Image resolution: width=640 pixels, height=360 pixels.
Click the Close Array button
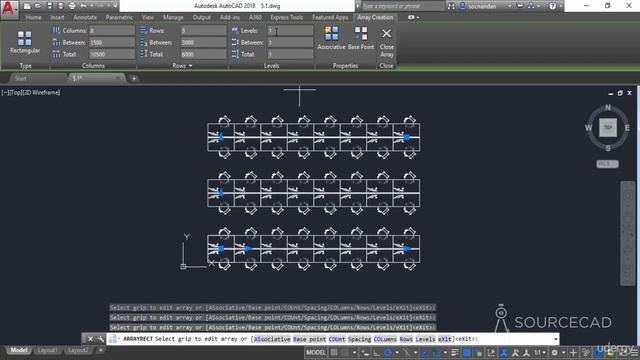point(387,42)
